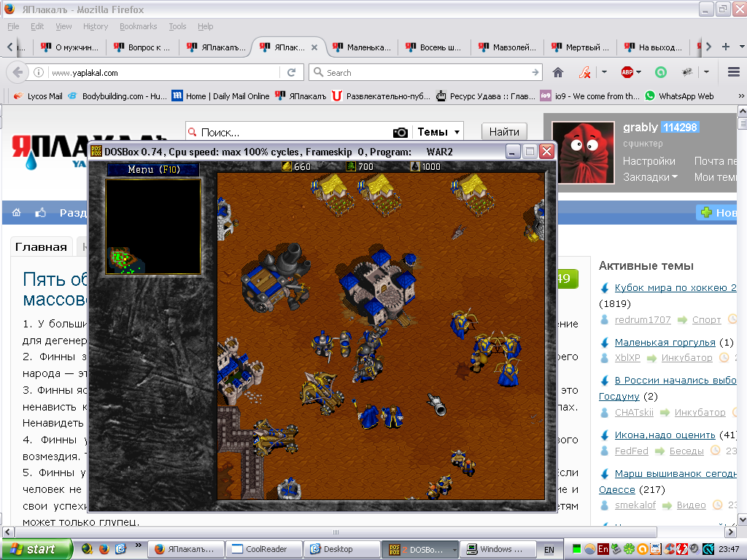Open redrum1707 user link
The width and height of the screenshot is (747, 560).
tap(643, 319)
